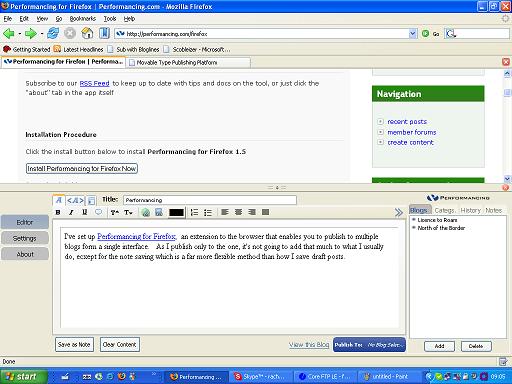Switch to the History tab
The width and height of the screenshot is (512, 384).
point(470,210)
